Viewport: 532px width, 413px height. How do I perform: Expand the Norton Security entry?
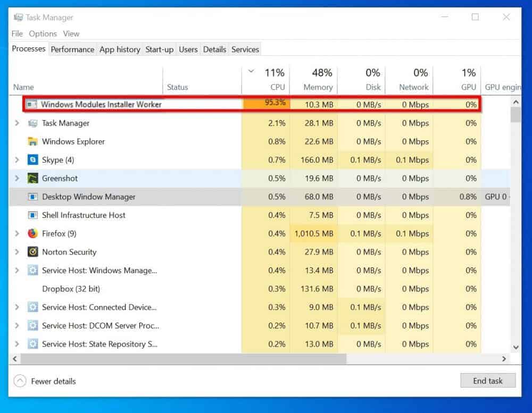tap(16, 252)
